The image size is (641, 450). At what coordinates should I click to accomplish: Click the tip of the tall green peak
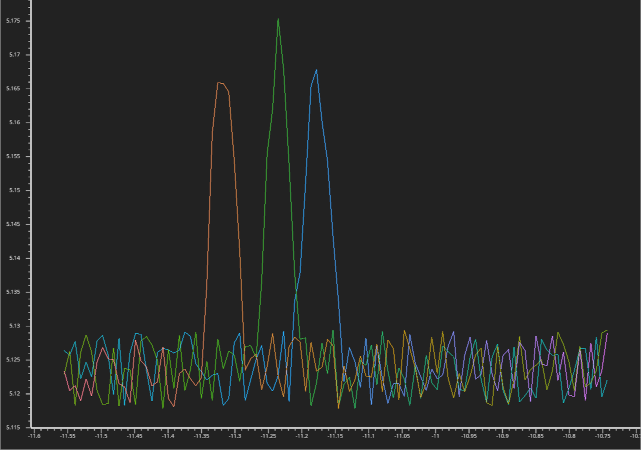(278, 19)
